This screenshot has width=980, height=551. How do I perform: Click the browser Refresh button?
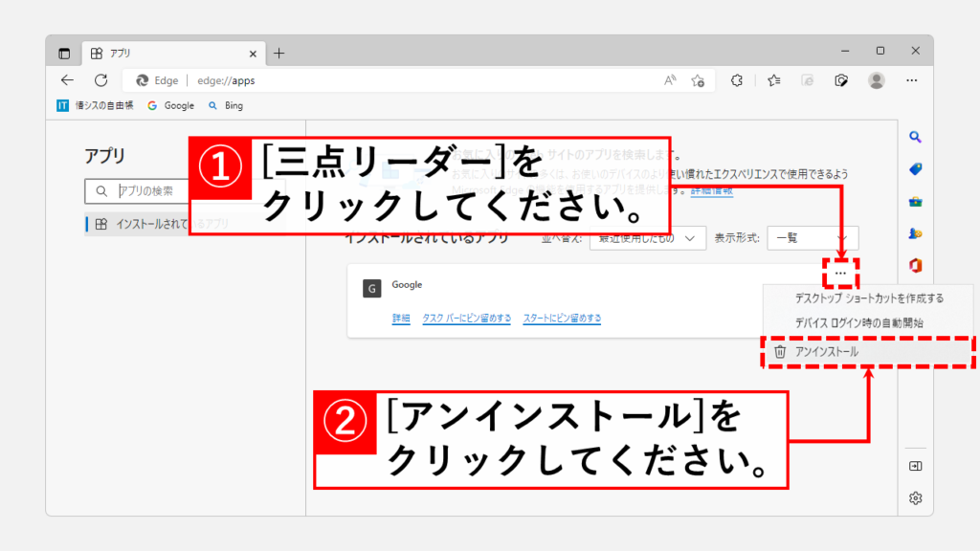click(x=100, y=80)
